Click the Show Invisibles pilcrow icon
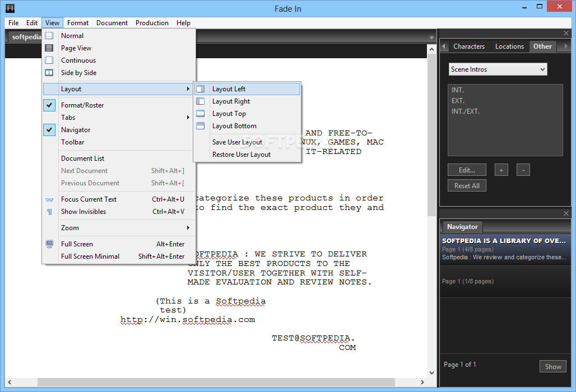The image size is (576, 392). 49,212
